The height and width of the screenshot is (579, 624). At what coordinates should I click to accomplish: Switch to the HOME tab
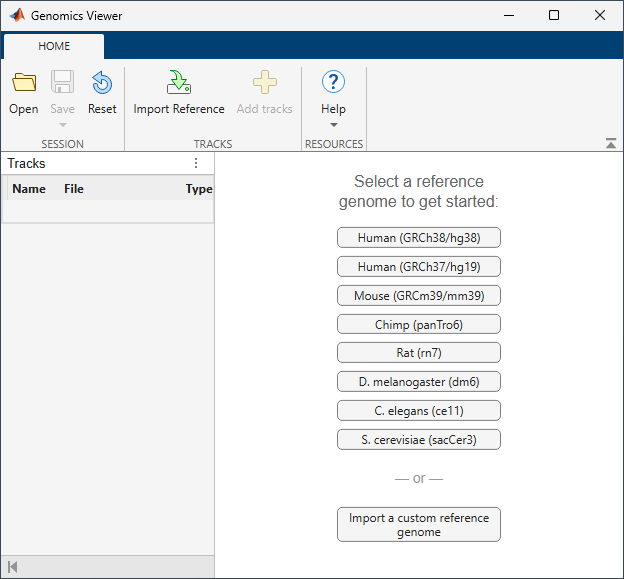pyautogui.click(x=54, y=46)
